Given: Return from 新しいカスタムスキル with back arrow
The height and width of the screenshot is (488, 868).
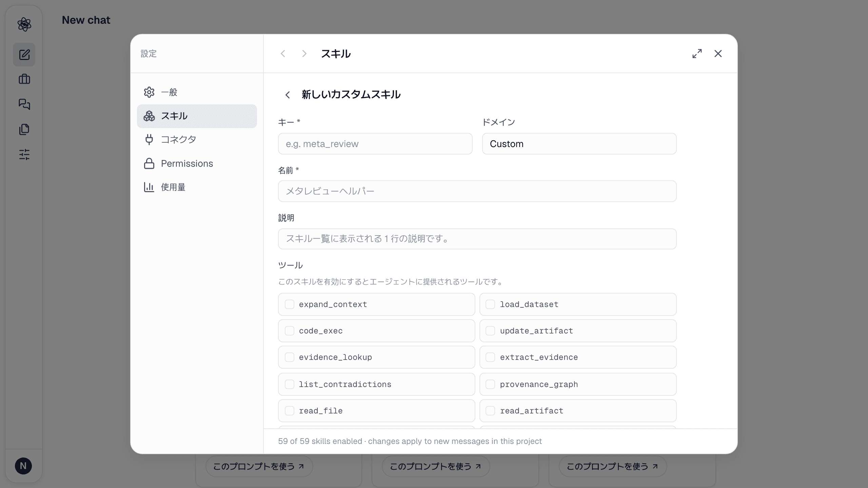Looking at the screenshot, I should click(x=288, y=95).
